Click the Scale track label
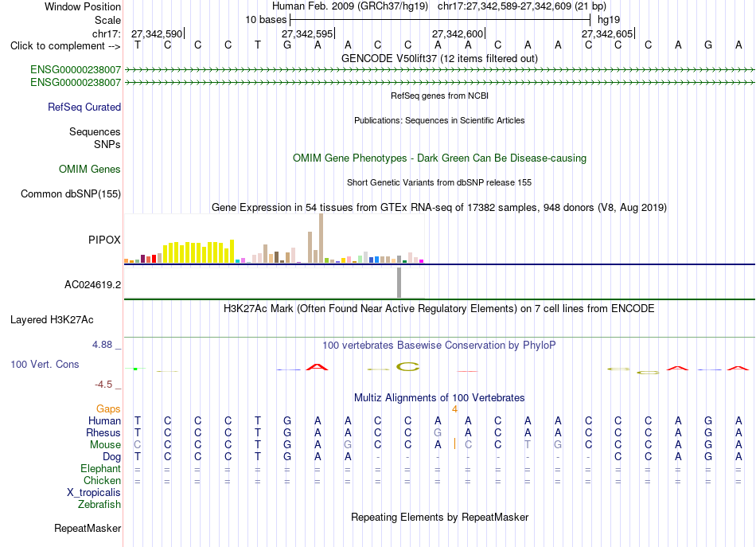Screen dimensions: 756x547 click(107, 20)
